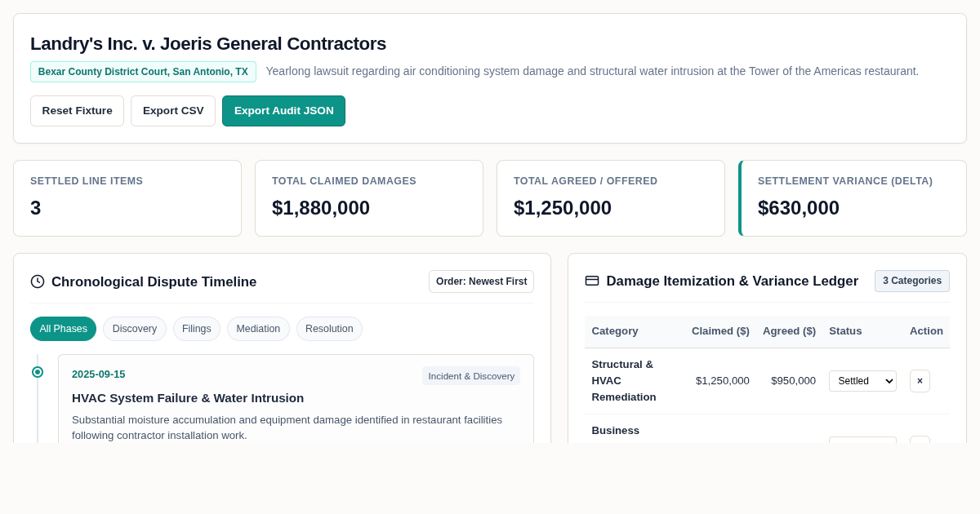
Task: Select the Total Claimed Damages value $1,880,000
Action: [321, 208]
